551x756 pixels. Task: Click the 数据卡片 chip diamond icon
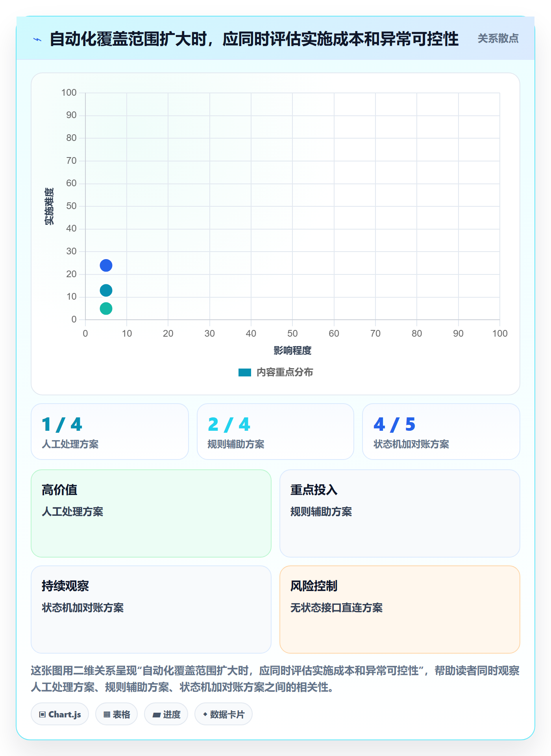[x=205, y=714]
